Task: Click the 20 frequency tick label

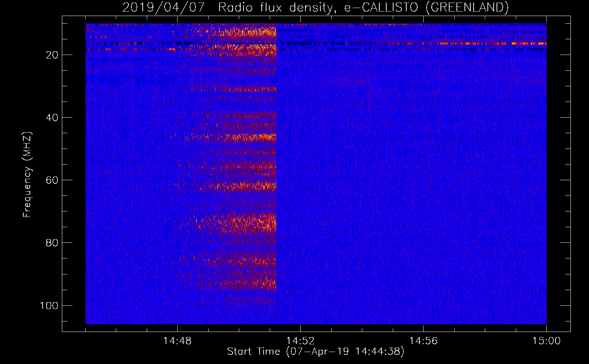Action: coord(52,55)
